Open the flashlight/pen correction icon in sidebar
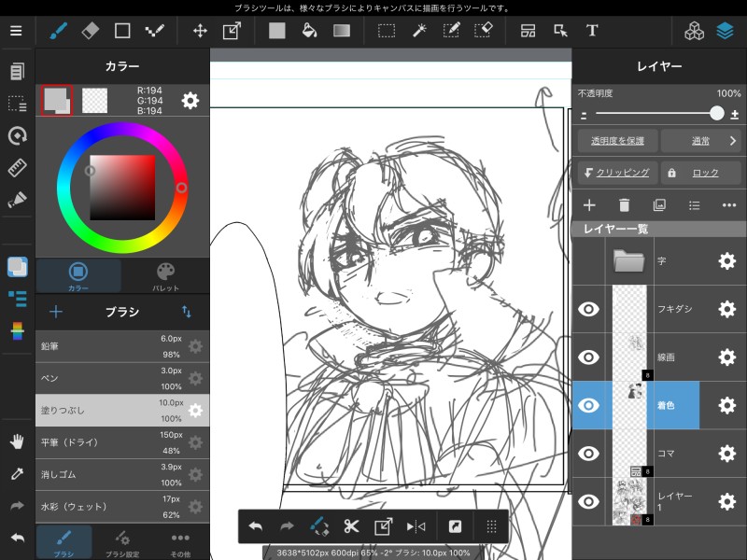This screenshot has width=747, height=560. [x=17, y=200]
